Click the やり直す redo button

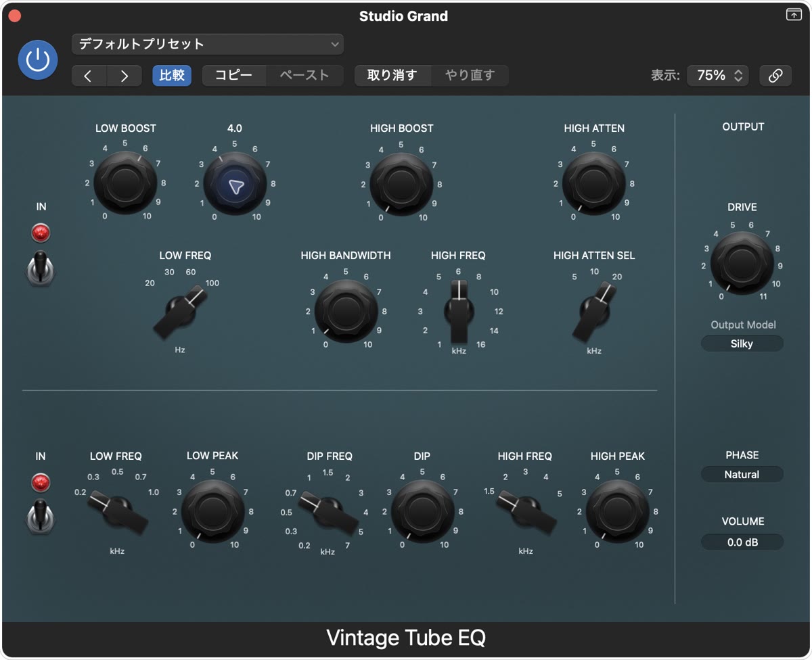coord(470,75)
